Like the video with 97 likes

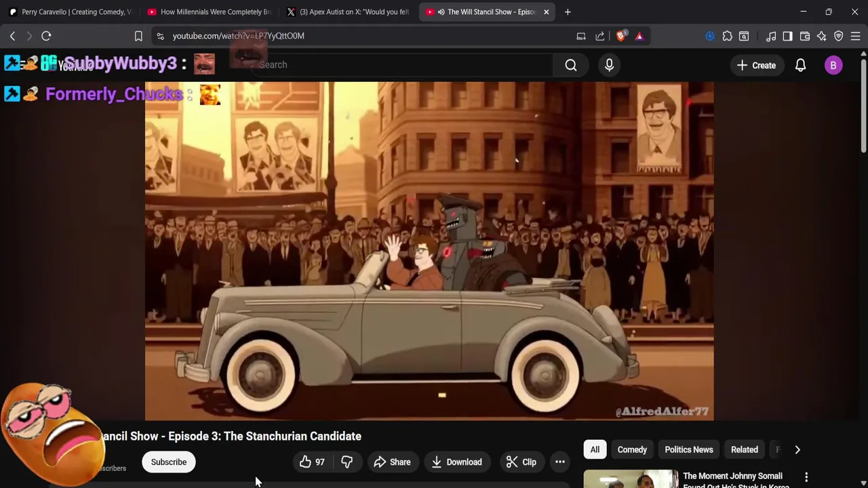point(313,462)
